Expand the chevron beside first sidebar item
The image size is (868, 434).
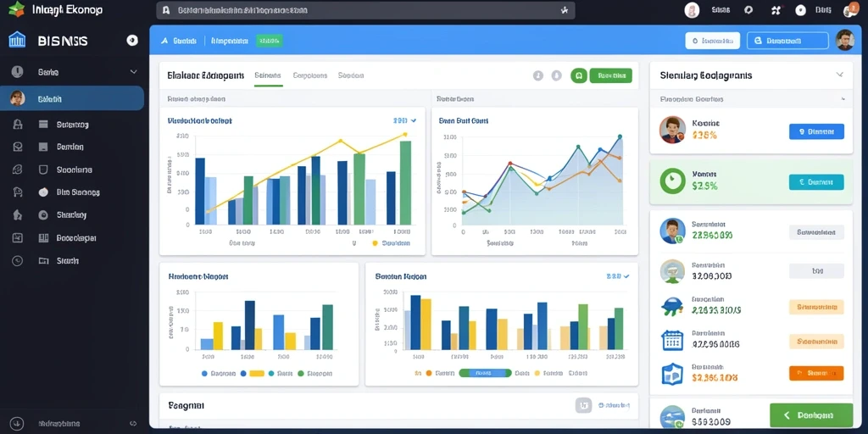[x=133, y=72]
